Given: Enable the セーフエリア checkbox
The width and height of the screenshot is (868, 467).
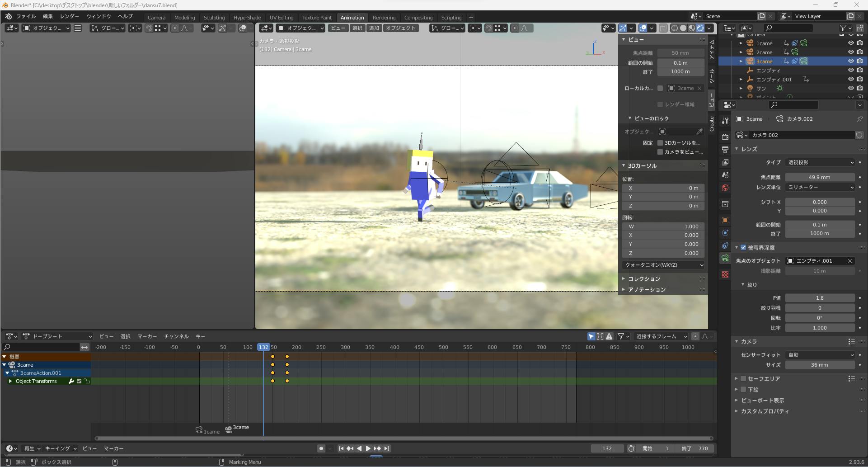Looking at the screenshot, I should [743, 378].
